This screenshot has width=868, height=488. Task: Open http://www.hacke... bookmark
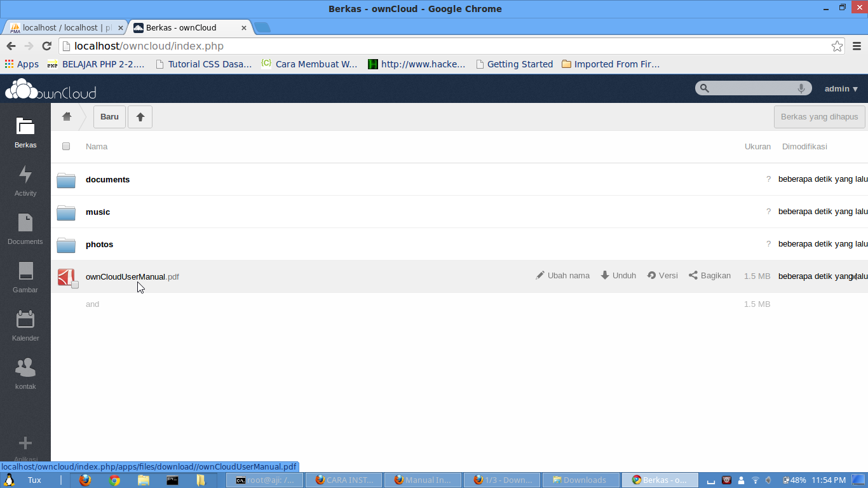tap(416, 64)
